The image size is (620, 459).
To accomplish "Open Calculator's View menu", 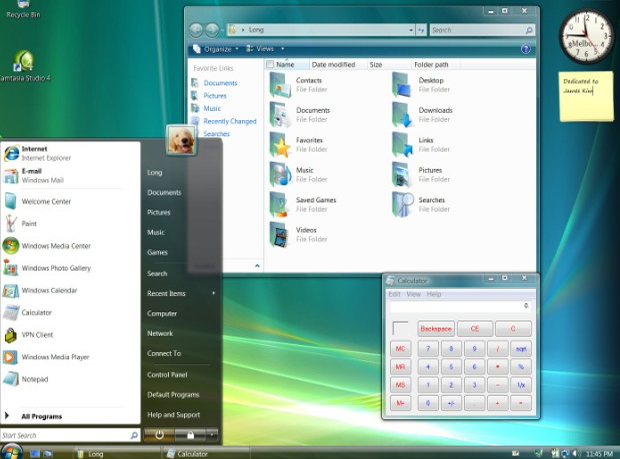I will [x=414, y=294].
